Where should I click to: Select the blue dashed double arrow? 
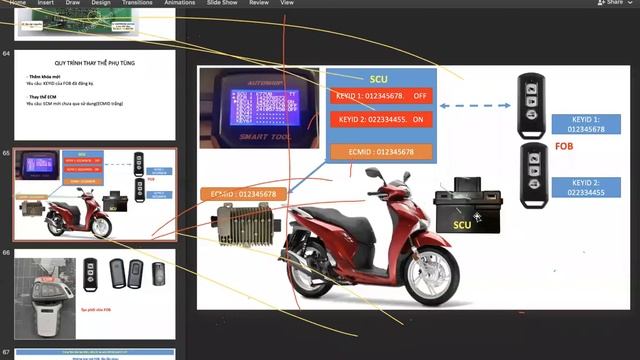coord(475,106)
